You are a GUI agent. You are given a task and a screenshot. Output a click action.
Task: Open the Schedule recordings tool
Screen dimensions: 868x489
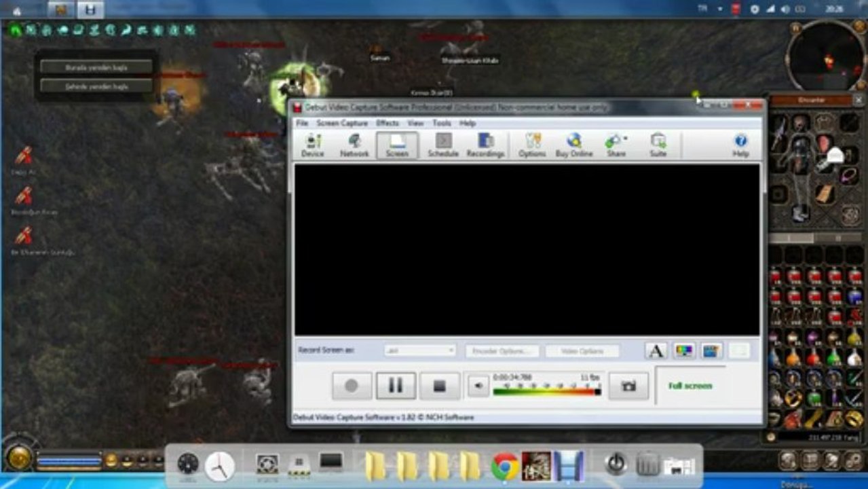pos(443,145)
